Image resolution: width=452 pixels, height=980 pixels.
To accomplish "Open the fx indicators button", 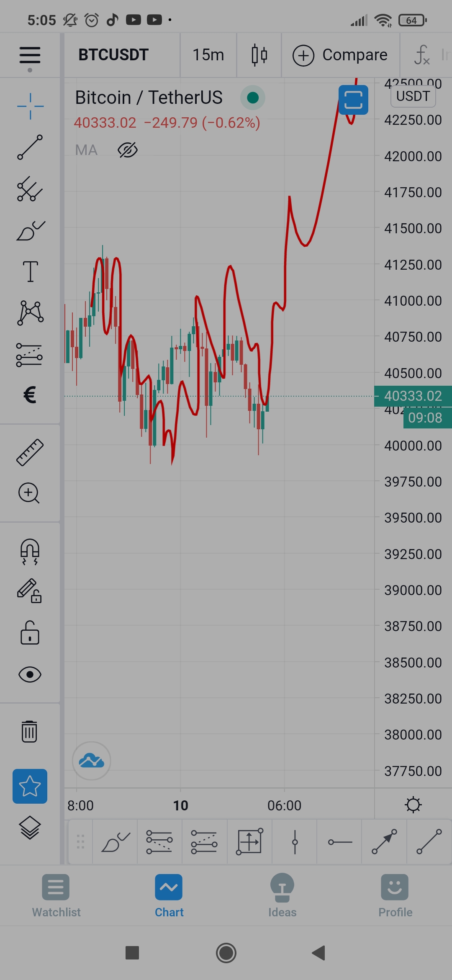I will pos(422,55).
